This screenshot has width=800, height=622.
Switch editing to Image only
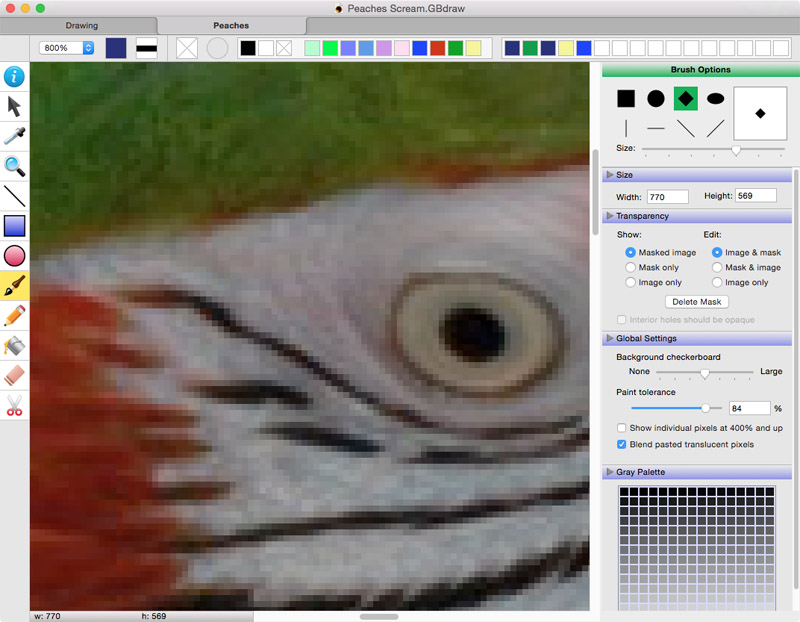coord(720,282)
